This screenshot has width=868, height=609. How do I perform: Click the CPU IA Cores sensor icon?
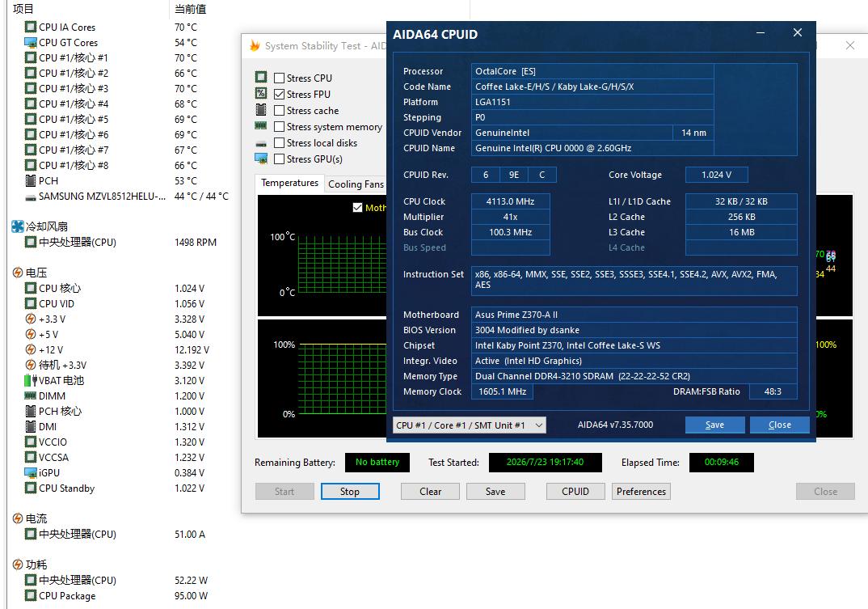[x=31, y=27]
